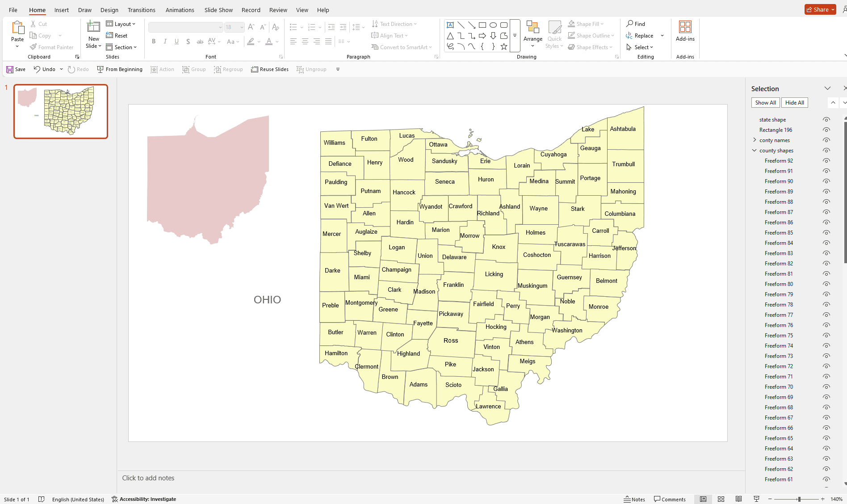Increase font size icon
The width and height of the screenshot is (847, 504).
pos(251,27)
